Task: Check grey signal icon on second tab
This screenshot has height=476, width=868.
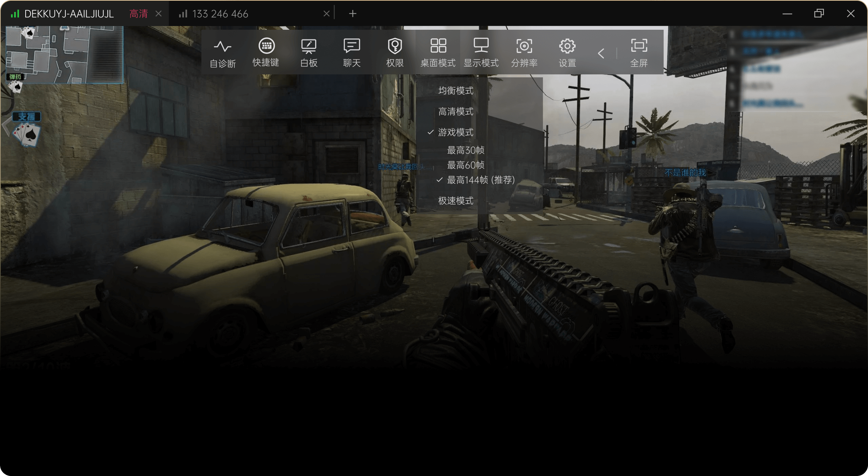Action: pyautogui.click(x=183, y=14)
